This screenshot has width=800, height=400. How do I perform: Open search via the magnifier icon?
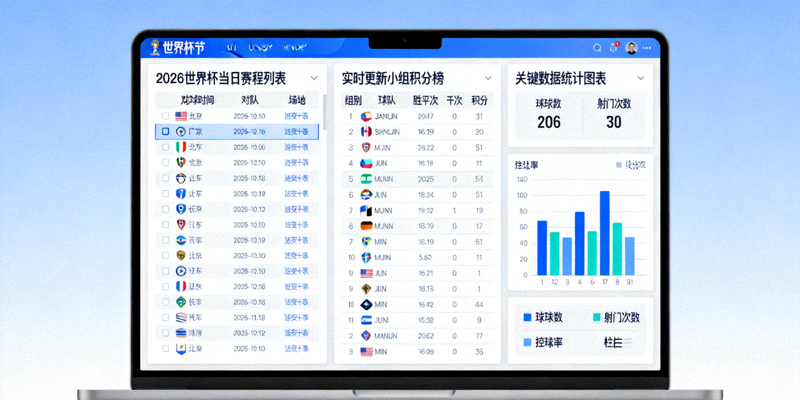point(597,48)
